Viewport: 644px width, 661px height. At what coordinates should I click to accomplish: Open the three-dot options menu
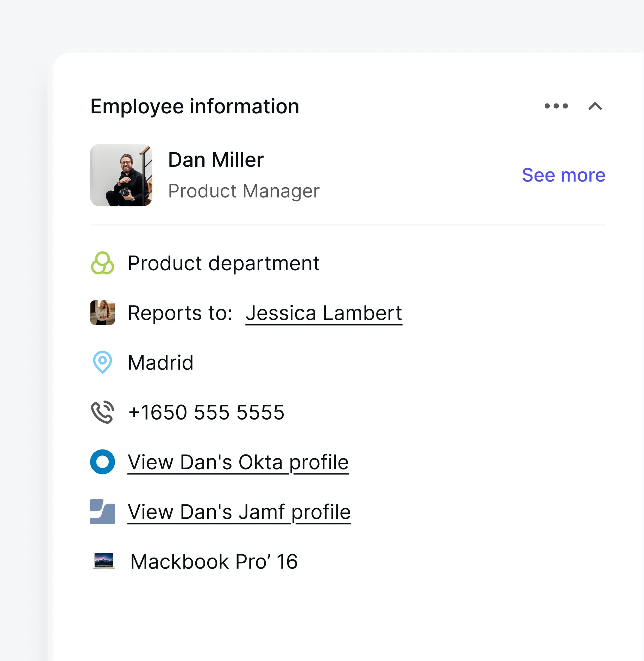point(555,106)
